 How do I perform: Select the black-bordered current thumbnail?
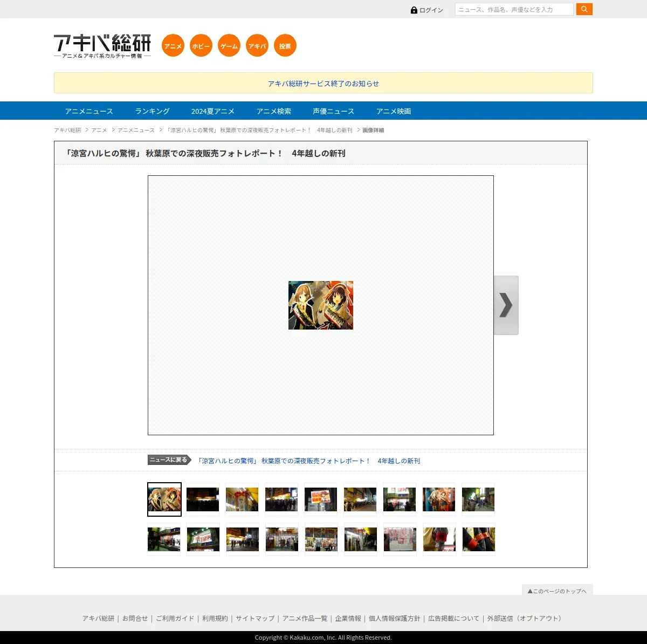pos(164,499)
